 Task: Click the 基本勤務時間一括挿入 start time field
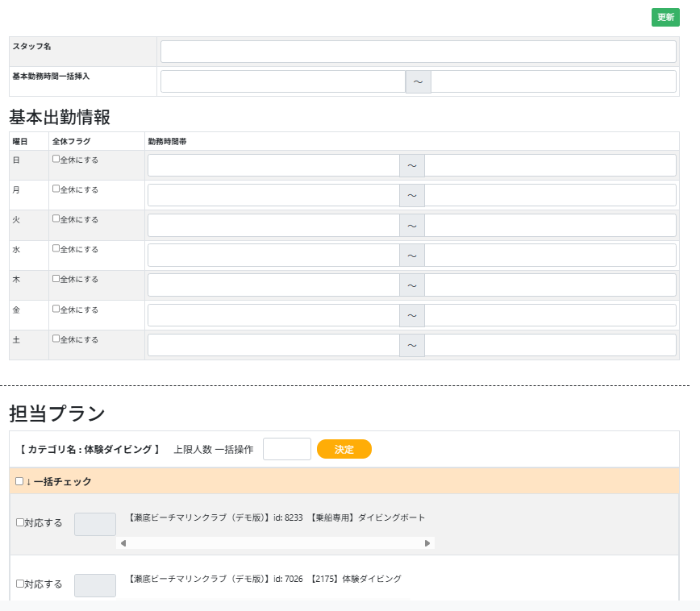[x=282, y=81]
